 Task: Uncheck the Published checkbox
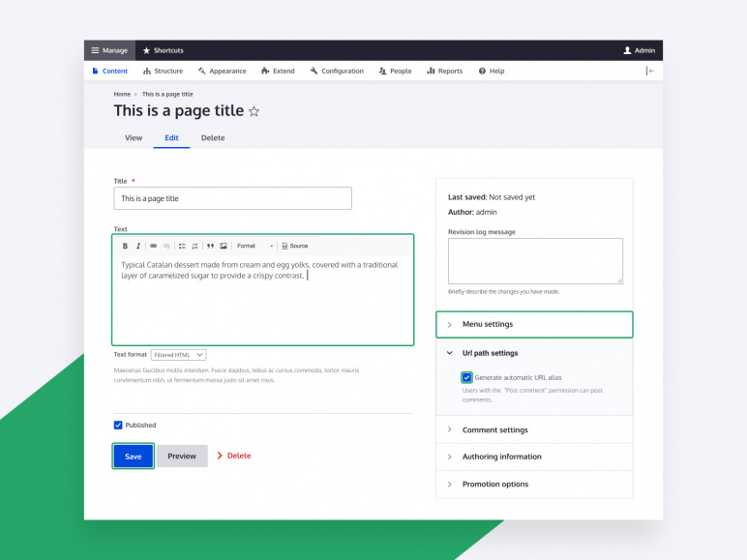(x=118, y=425)
